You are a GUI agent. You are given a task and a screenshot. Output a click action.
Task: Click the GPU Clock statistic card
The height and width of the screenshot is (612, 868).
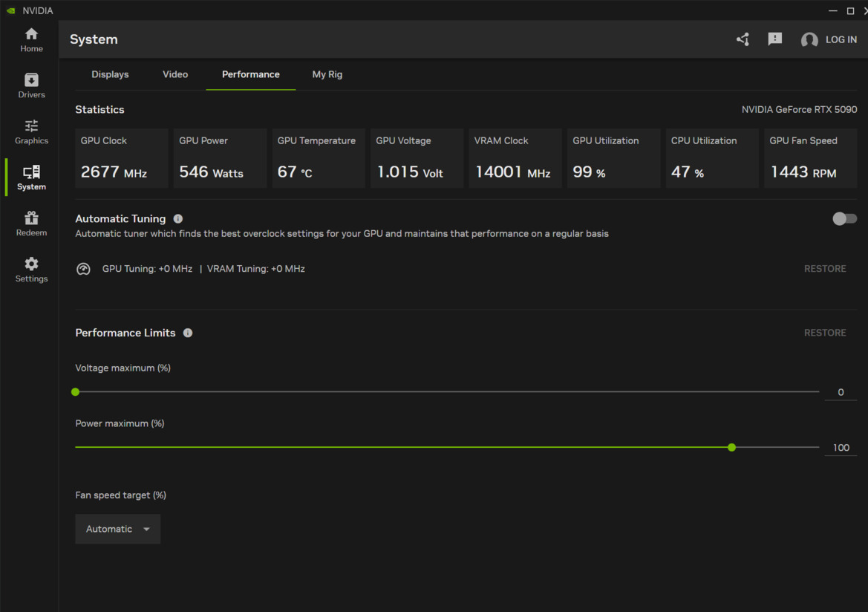point(122,158)
